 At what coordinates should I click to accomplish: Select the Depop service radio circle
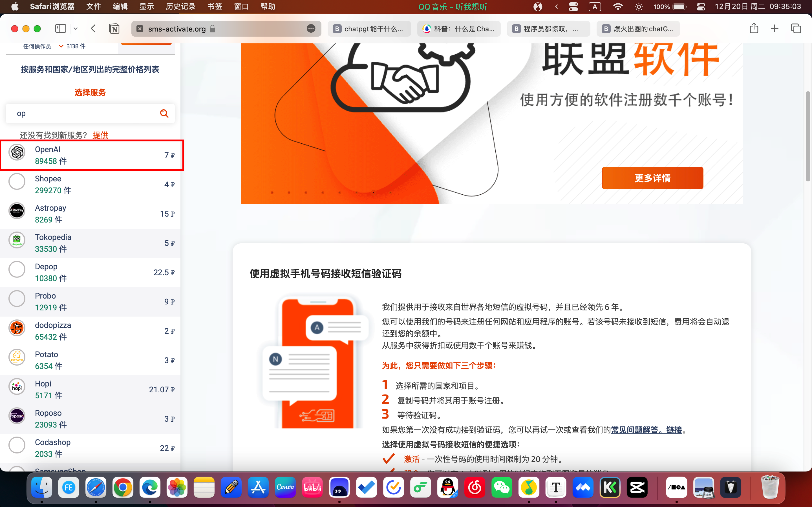click(x=17, y=270)
